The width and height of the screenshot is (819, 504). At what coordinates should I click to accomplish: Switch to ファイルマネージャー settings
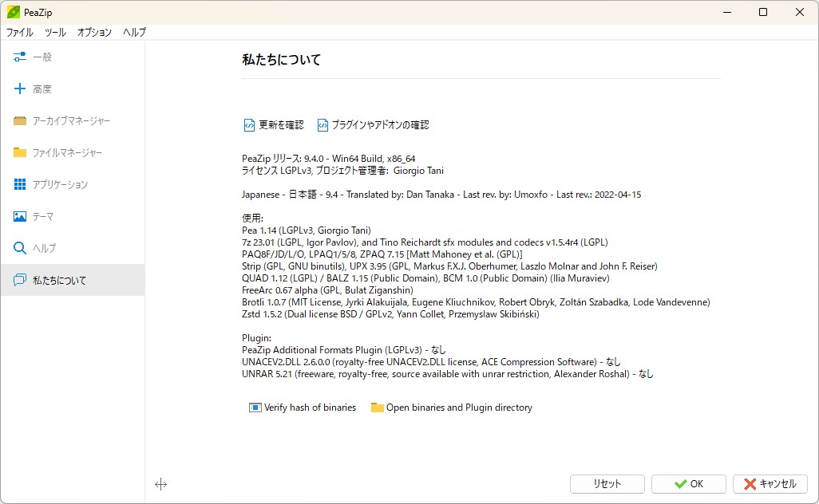(x=60, y=152)
